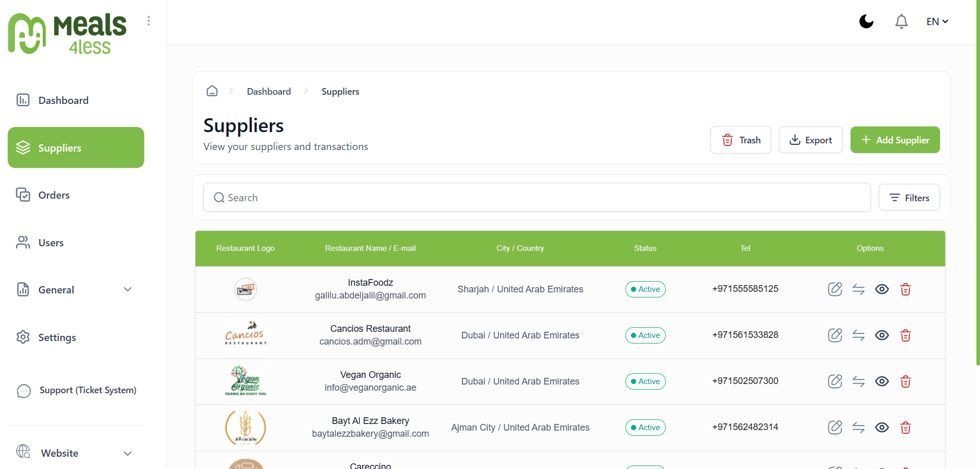980x469 pixels.
Task: Select Suppliers in the sidebar
Action: [x=76, y=147]
